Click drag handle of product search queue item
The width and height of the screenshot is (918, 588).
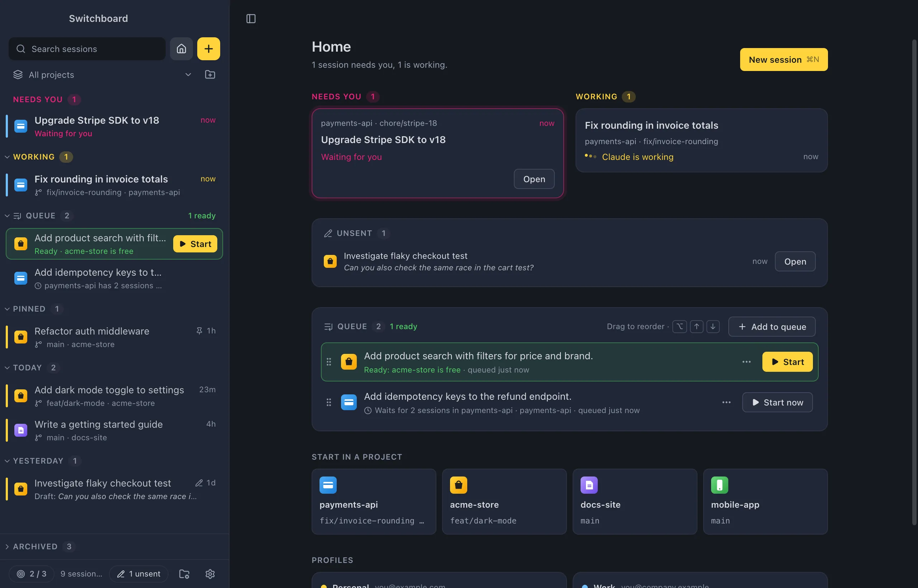pyautogui.click(x=329, y=362)
